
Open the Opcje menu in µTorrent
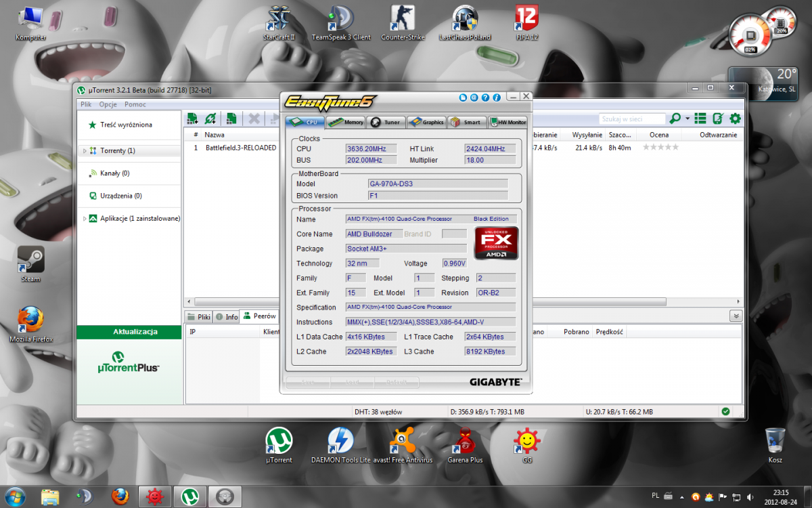click(108, 104)
